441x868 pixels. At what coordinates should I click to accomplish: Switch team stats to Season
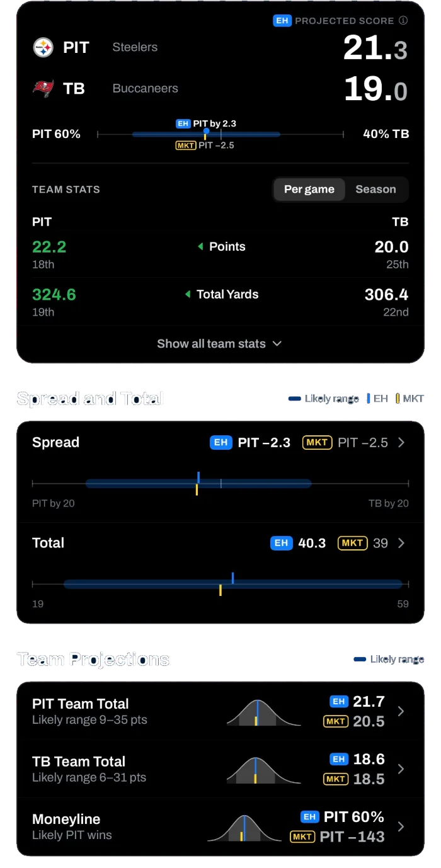pyautogui.click(x=375, y=190)
